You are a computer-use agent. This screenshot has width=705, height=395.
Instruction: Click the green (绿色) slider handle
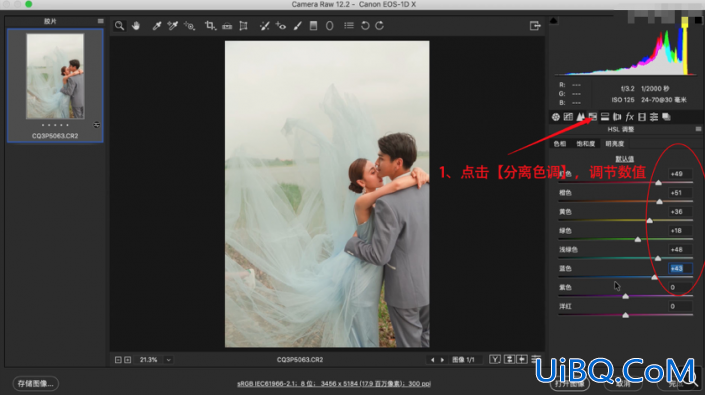pos(638,239)
